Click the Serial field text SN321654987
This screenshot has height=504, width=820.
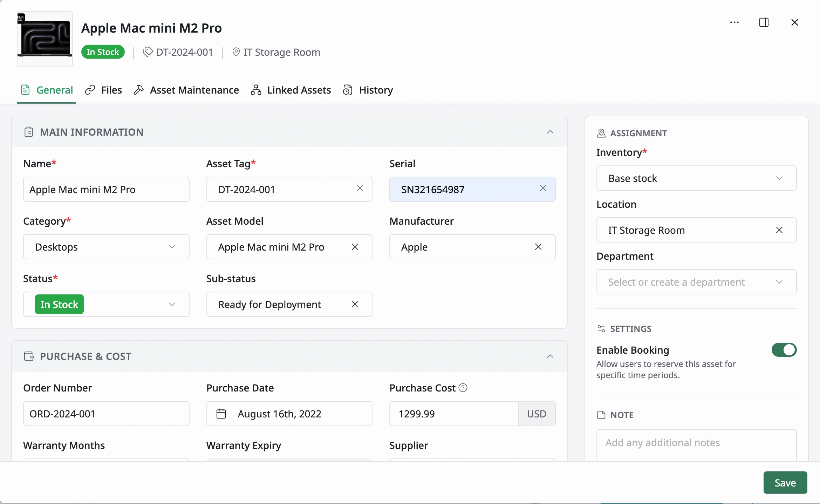(x=433, y=189)
